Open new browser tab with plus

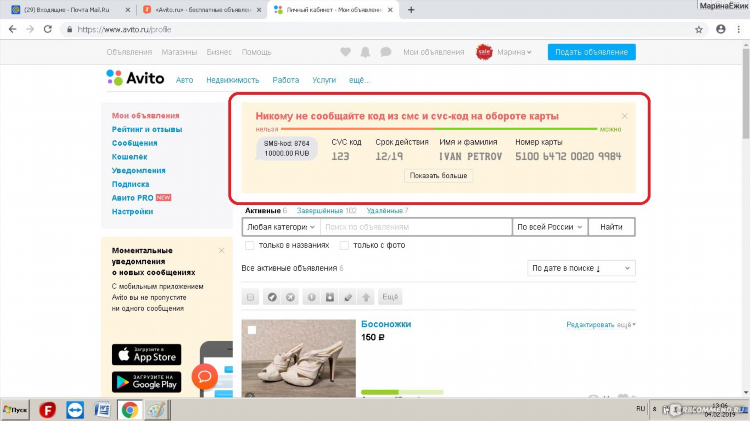[x=411, y=10]
